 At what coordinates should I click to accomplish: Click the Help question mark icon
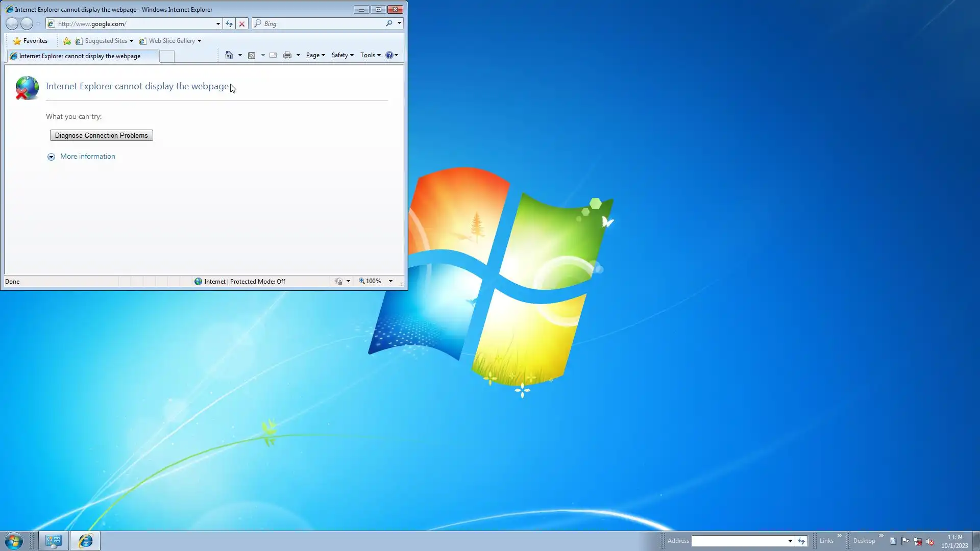click(x=389, y=55)
